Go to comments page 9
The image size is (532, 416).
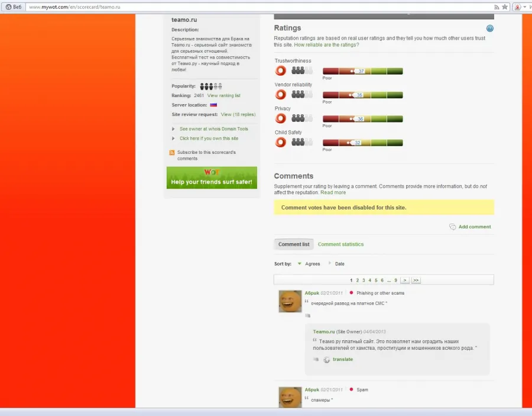pos(395,280)
